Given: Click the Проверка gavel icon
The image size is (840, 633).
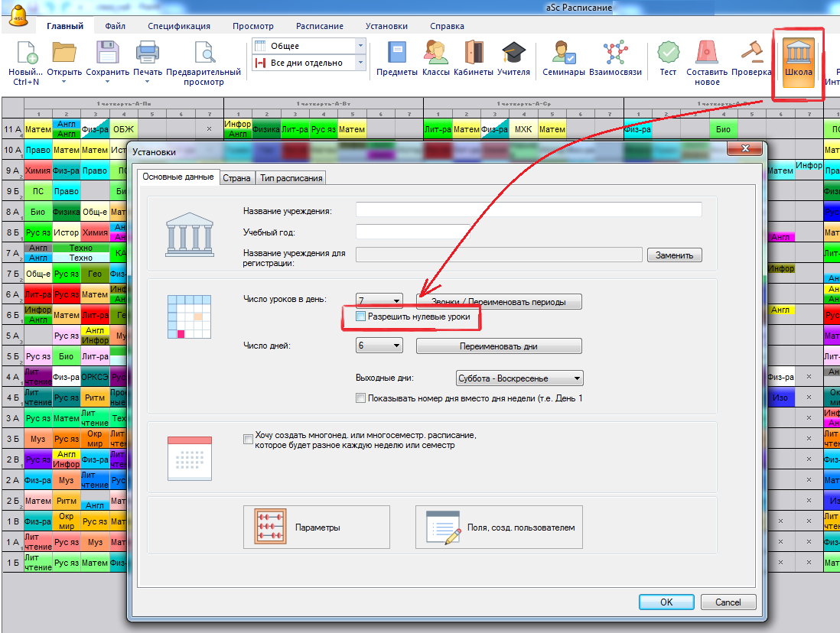Looking at the screenshot, I should click(x=750, y=58).
